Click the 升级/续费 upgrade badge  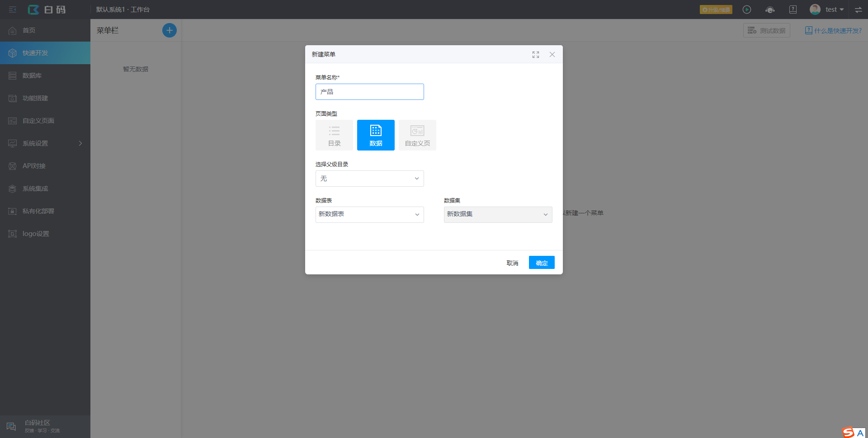(x=716, y=9)
